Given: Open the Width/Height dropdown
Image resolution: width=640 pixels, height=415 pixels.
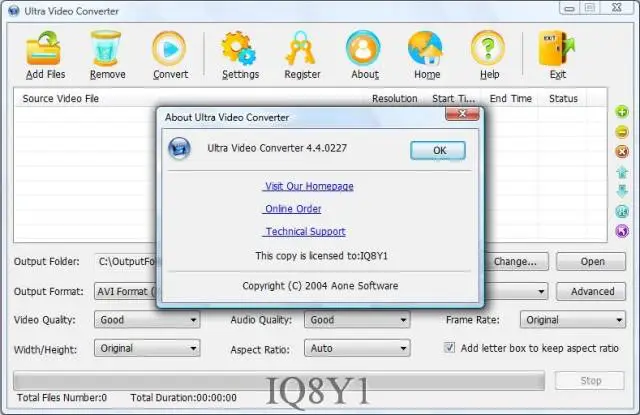Looking at the screenshot, I should pos(147,348).
